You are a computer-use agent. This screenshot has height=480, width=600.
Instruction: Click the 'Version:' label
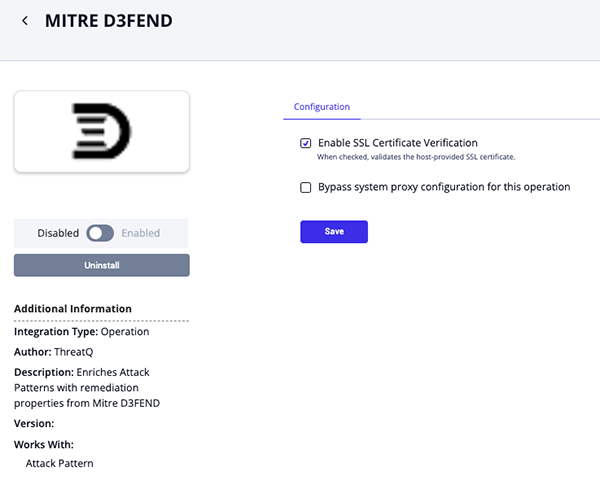(34, 424)
